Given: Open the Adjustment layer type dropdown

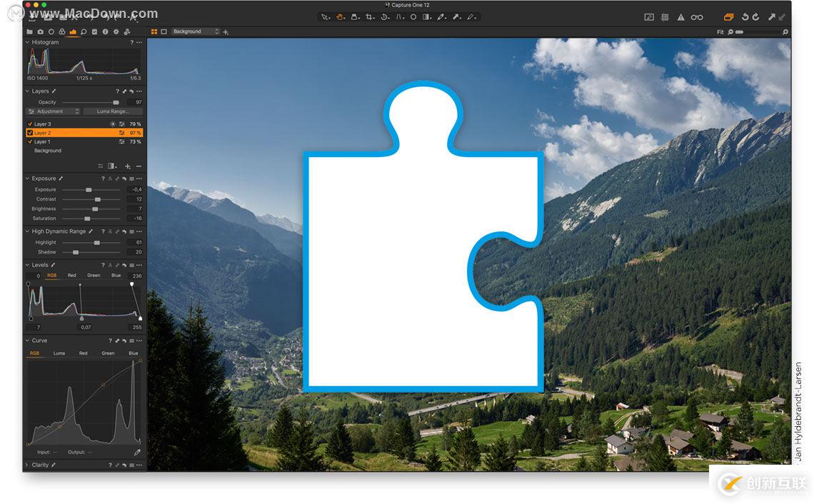Looking at the screenshot, I should pos(51,111).
